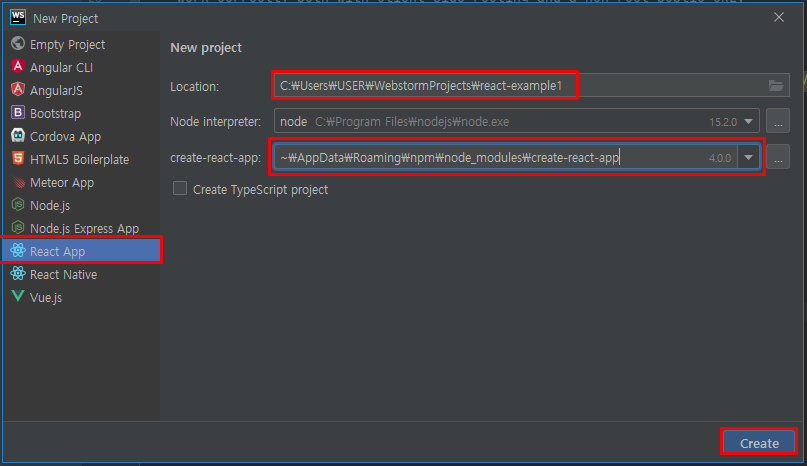The width and height of the screenshot is (807, 466).
Task: Click the Create button
Action: 759,443
